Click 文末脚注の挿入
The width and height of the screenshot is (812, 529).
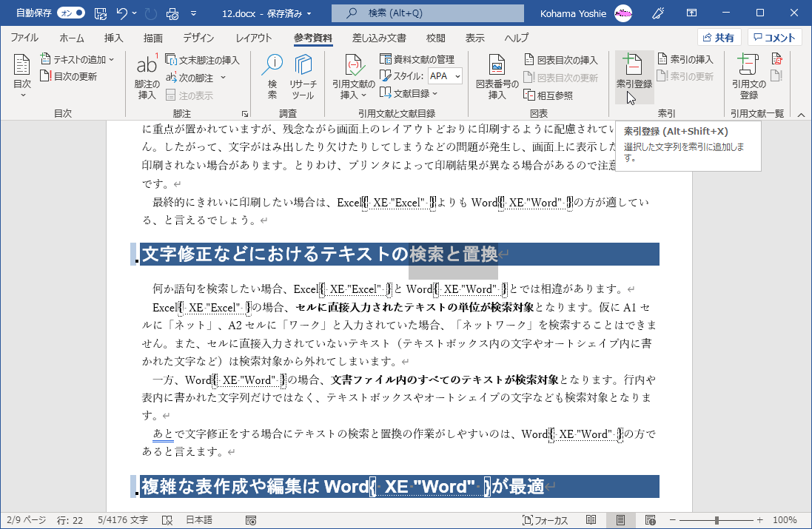click(x=203, y=60)
